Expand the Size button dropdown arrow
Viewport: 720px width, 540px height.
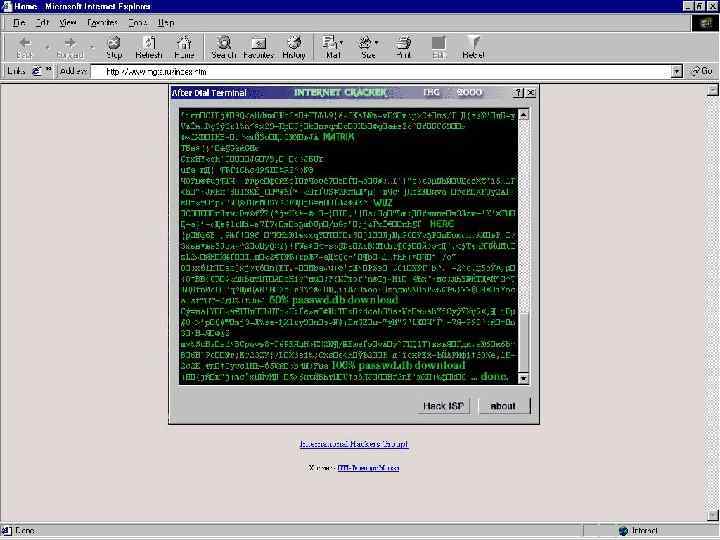tap(377, 43)
